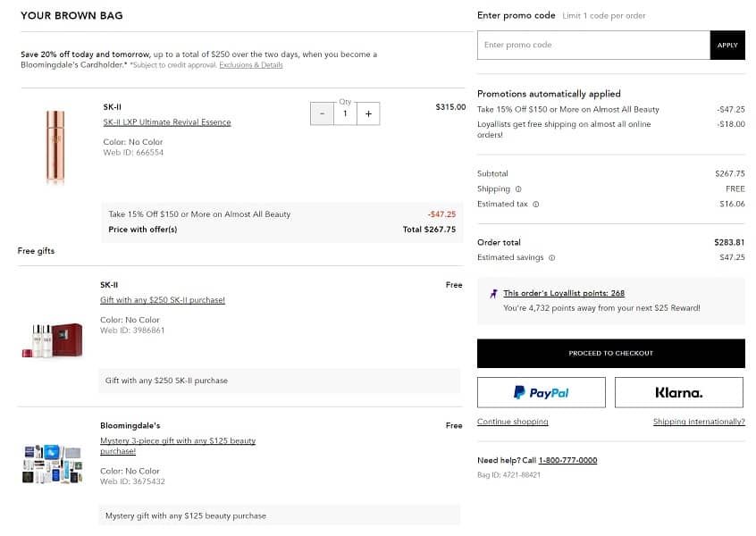
Task: Pay with the Klarna button
Action: (x=678, y=392)
